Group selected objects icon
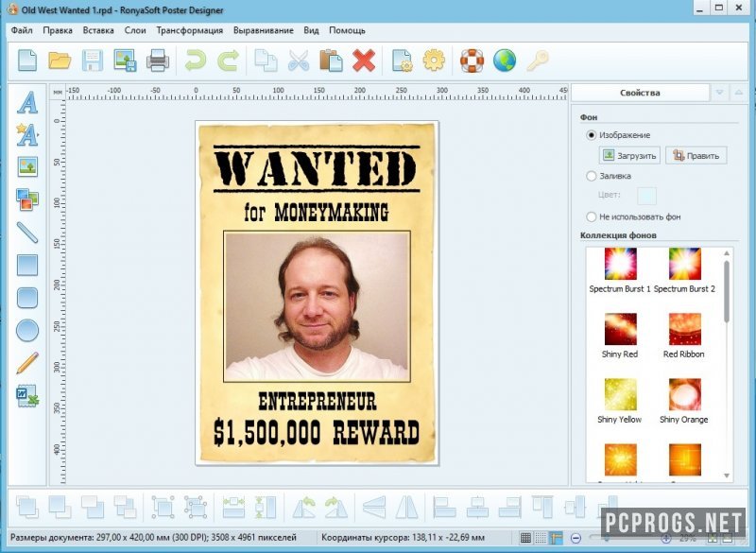The width and height of the screenshot is (756, 553). (x=163, y=508)
